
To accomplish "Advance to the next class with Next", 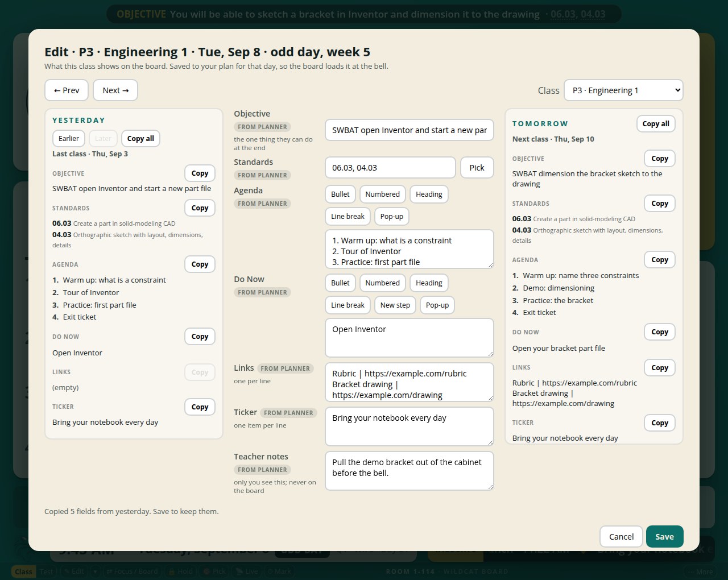I will point(115,90).
